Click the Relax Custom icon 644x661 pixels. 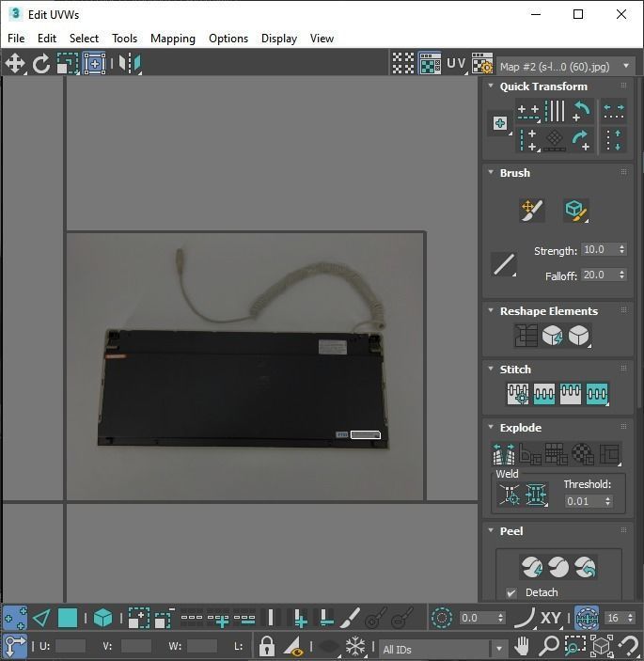tap(579, 336)
